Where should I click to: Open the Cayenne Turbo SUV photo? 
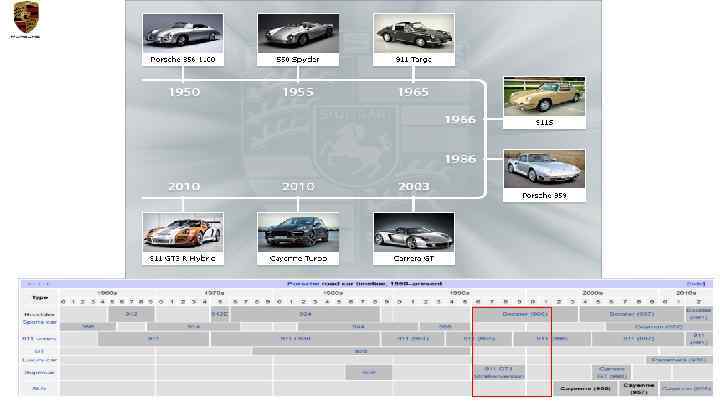tap(298, 232)
